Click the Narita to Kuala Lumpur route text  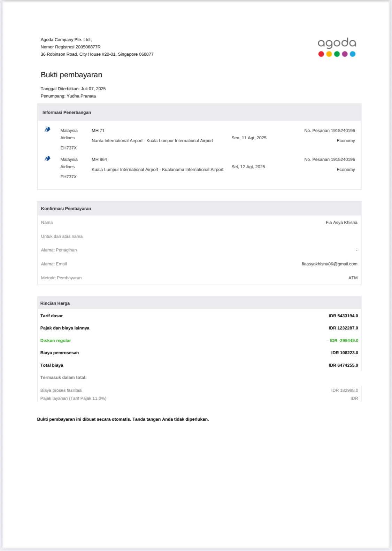(x=152, y=141)
